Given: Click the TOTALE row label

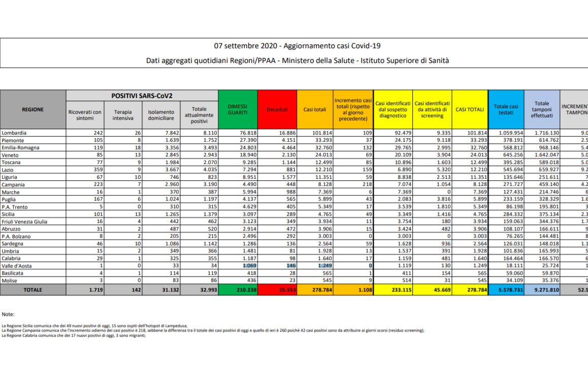Looking at the screenshot, I should pos(33,290).
